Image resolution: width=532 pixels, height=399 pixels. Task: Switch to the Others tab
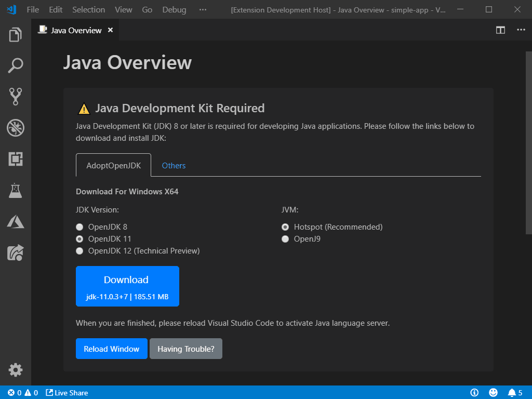(174, 166)
